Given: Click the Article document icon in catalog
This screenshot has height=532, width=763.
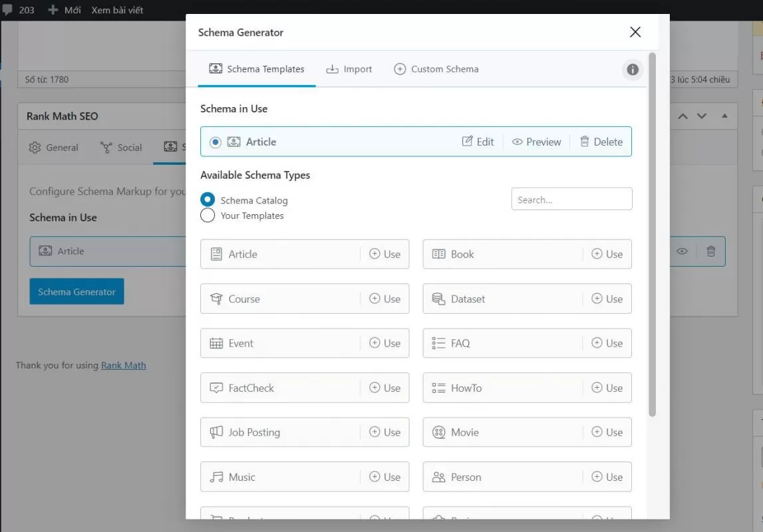Looking at the screenshot, I should point(216,254).
